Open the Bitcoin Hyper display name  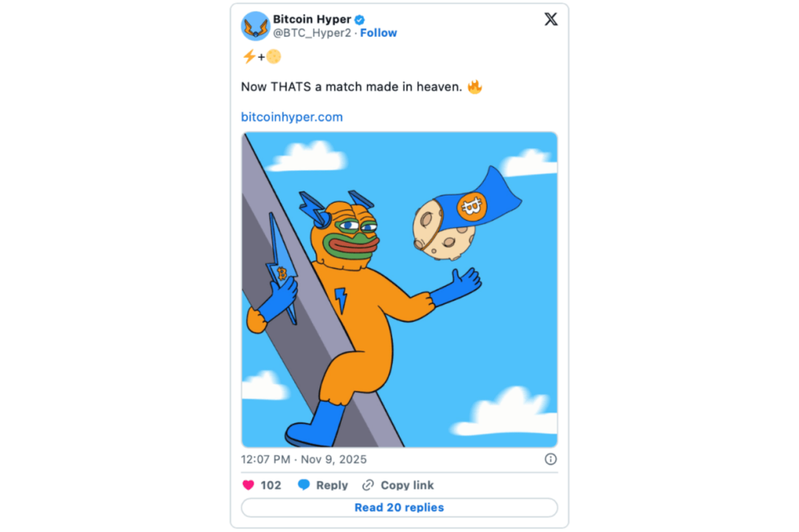(311, 19)
